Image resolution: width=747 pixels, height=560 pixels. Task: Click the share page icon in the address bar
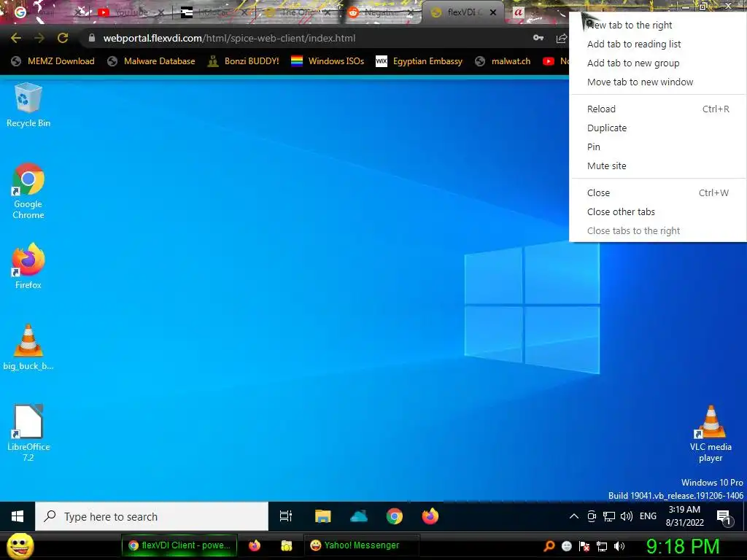(562, 38)
